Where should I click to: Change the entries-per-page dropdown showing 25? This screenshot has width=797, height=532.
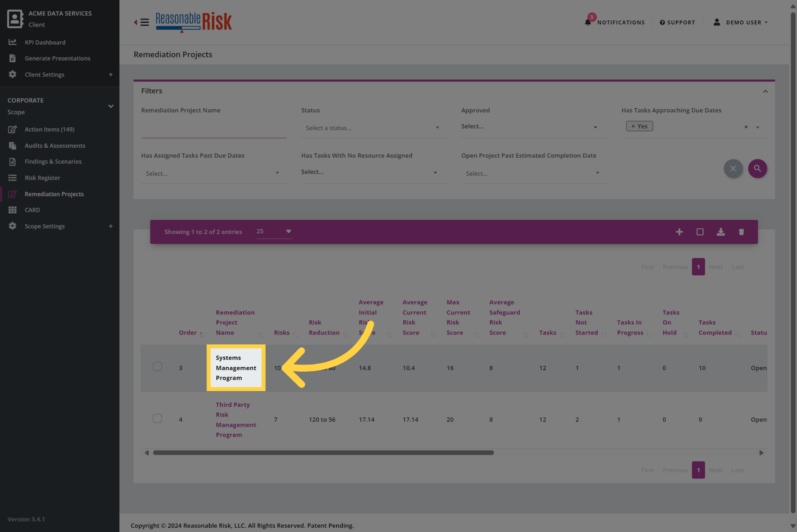[274, 231]
